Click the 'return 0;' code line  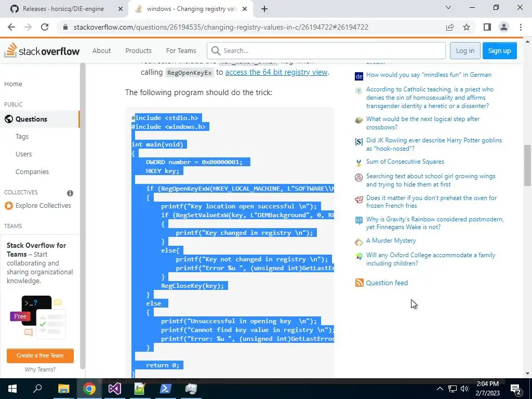(x=163, y=365)
